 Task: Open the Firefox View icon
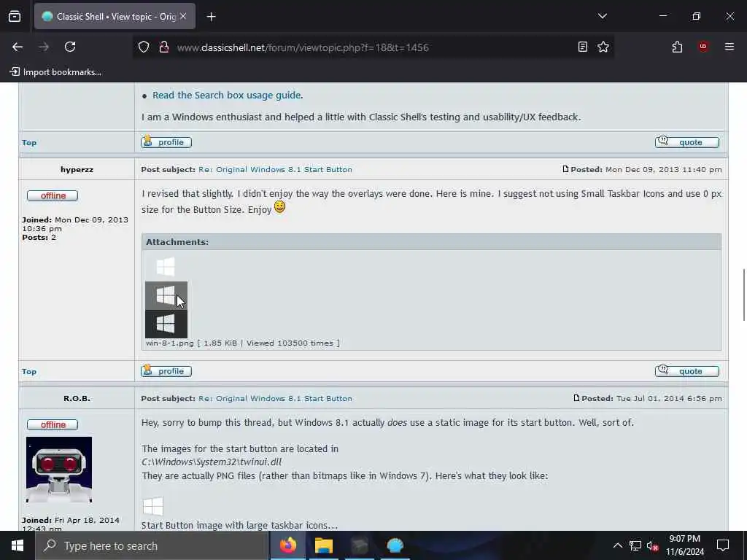15,16
